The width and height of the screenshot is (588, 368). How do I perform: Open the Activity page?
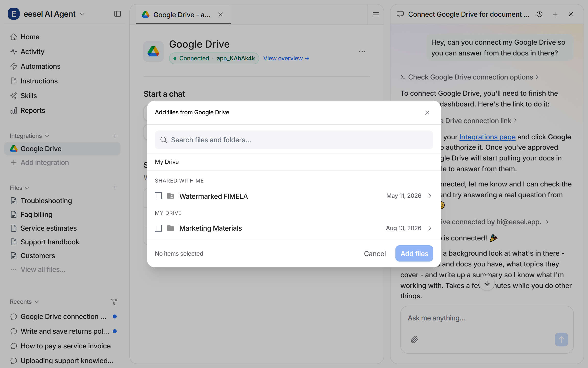tap(62, 52)
